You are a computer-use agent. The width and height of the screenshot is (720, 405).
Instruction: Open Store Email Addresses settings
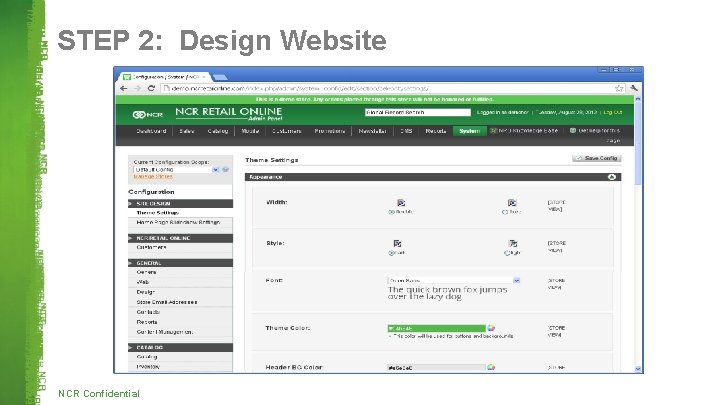coord(167,302)
